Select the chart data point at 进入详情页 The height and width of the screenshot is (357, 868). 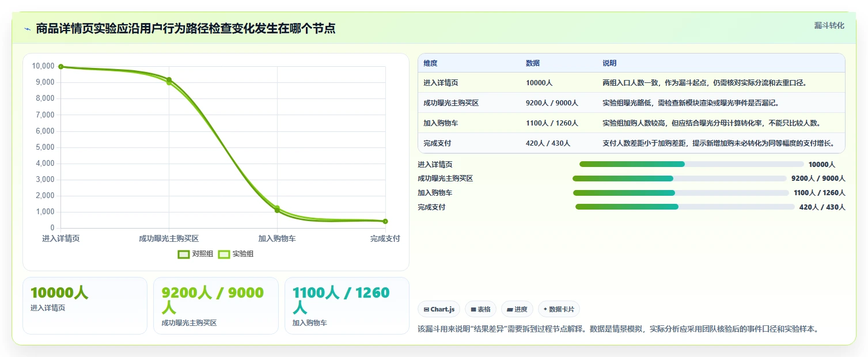click(61, 67)
